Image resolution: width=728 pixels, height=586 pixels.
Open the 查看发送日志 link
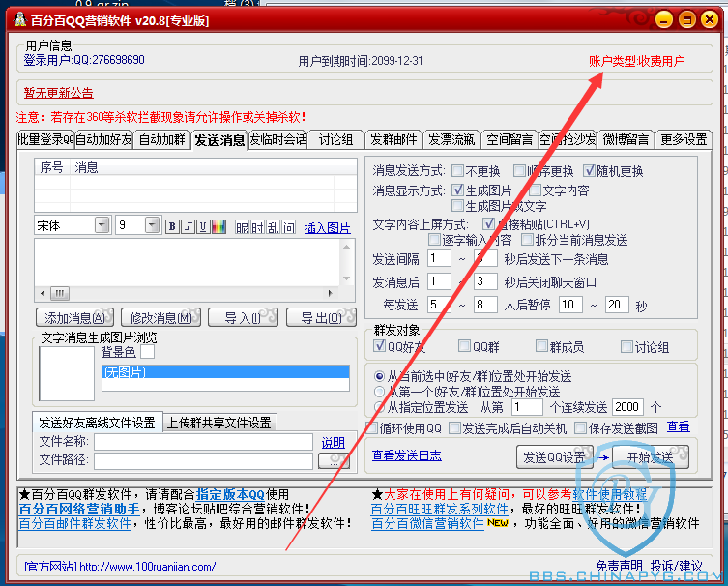407,455
